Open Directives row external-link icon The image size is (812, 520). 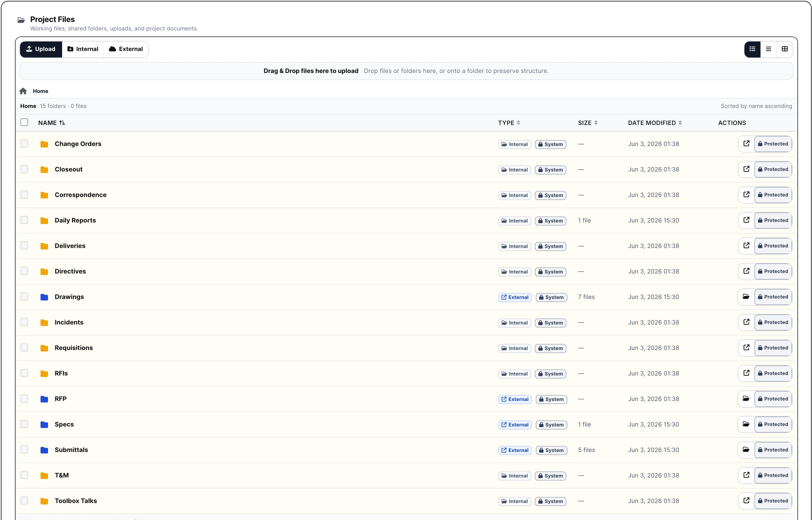pyautogui.click(x=746, y=271)
